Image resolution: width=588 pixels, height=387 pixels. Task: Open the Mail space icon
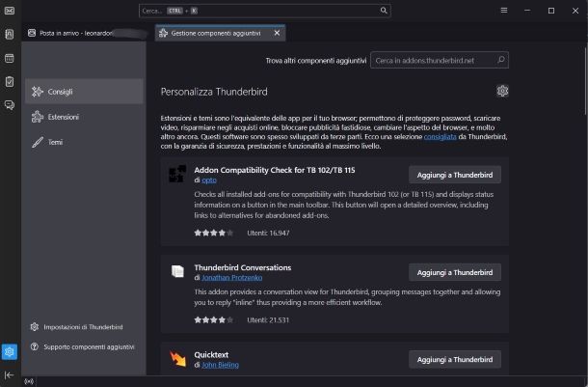click(x=10, y=11)
